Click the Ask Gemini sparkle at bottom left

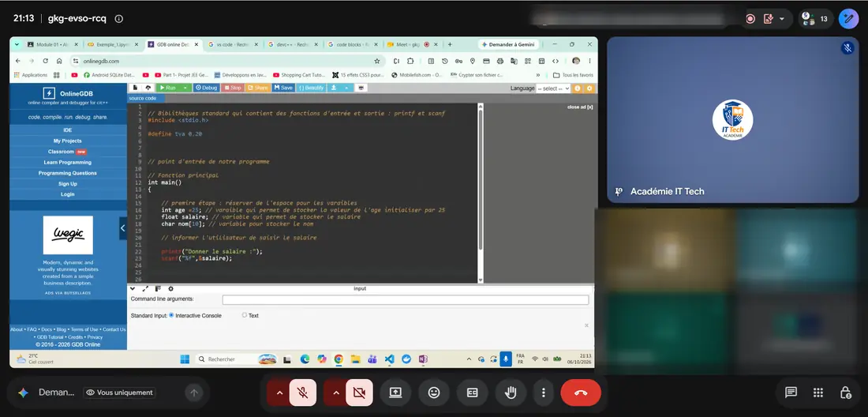coord(23,393)
